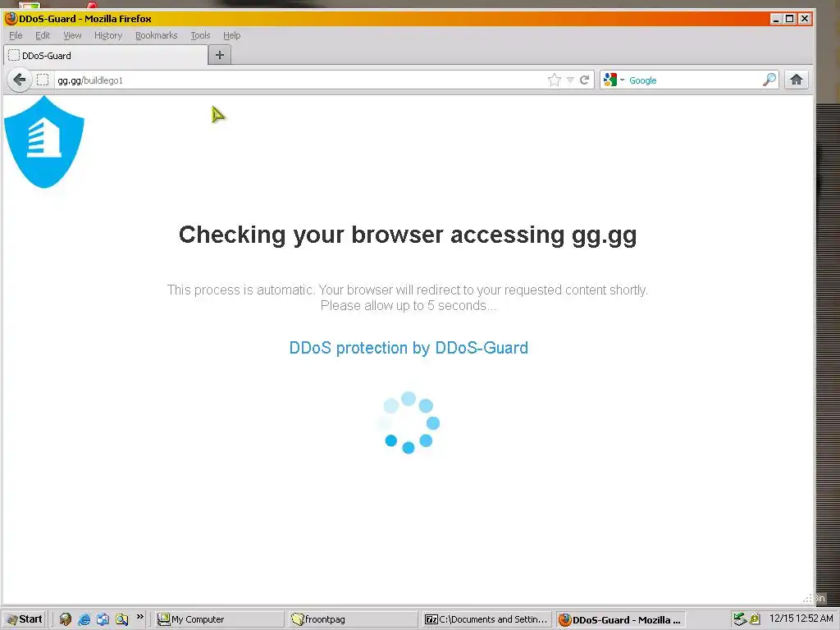Switch to the 7-Zip C:\Documents and Settin... window
Viewport: 840px width, 630px height.
[x=486, y=619]
